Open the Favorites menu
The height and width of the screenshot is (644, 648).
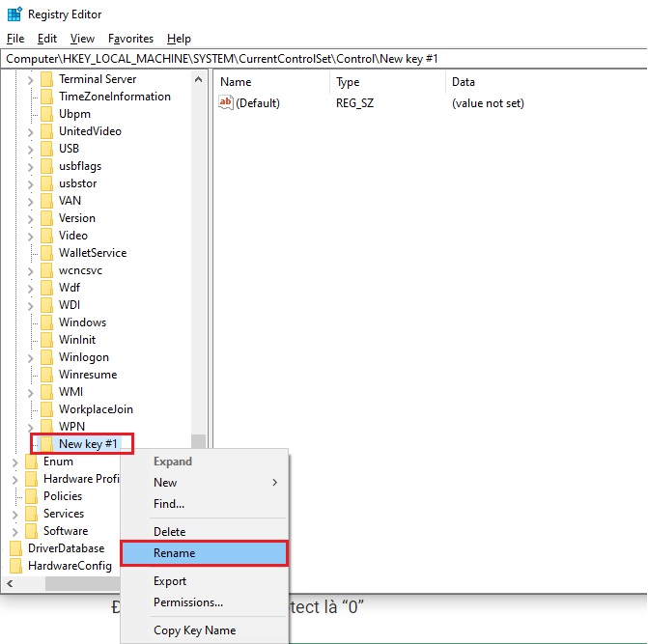[x=130, y=39]
